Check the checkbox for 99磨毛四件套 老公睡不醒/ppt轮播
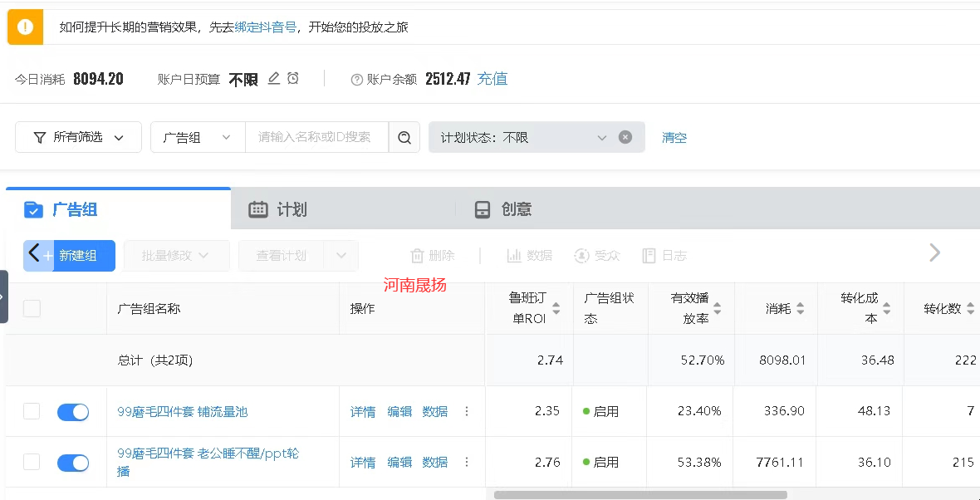This screenshot has height=500, width=980. tap(32, 462)
